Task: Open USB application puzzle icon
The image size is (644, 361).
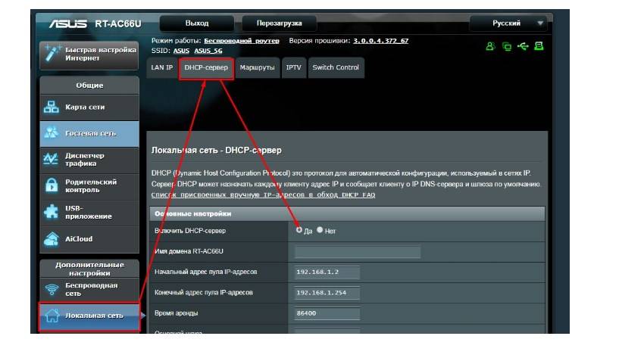Action: pos(52,212)
